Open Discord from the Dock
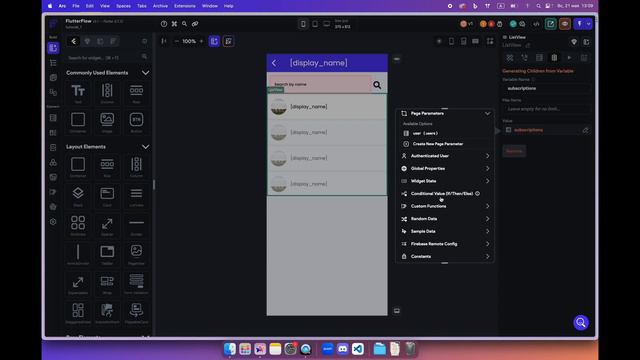 point(342,349)
